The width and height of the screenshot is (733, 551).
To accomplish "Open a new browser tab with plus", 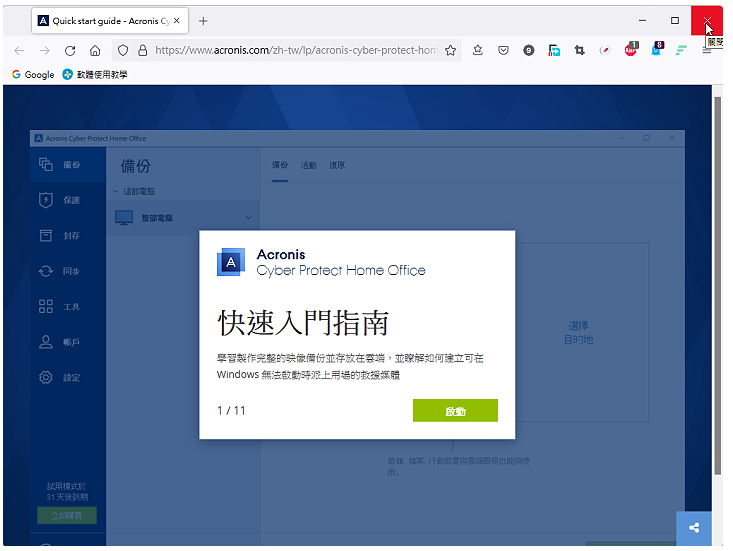I will pyautogui.click(x=203, y=21).
